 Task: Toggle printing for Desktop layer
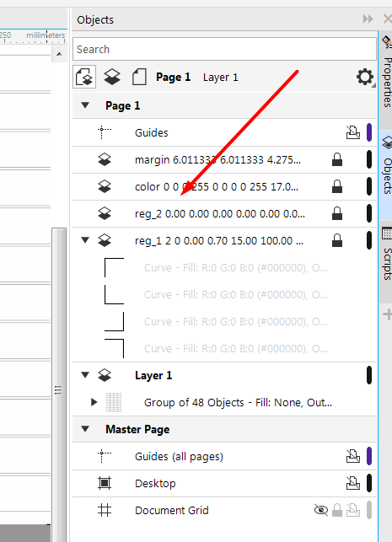click(x=353, y=483)
